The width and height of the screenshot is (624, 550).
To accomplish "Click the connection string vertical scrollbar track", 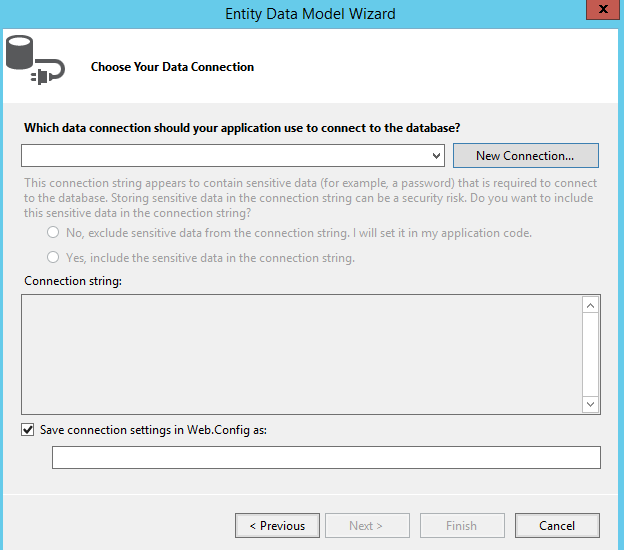I will (591, 355).
